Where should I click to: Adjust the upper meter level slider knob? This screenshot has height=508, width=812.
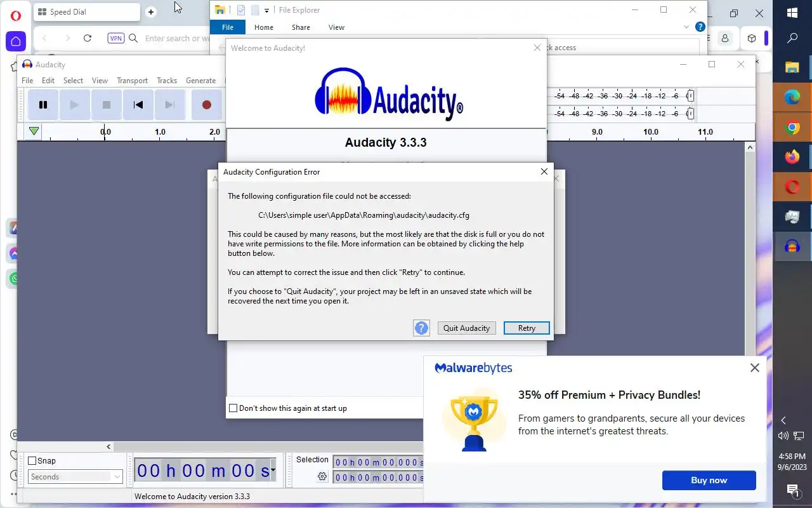tap(690, 96)
